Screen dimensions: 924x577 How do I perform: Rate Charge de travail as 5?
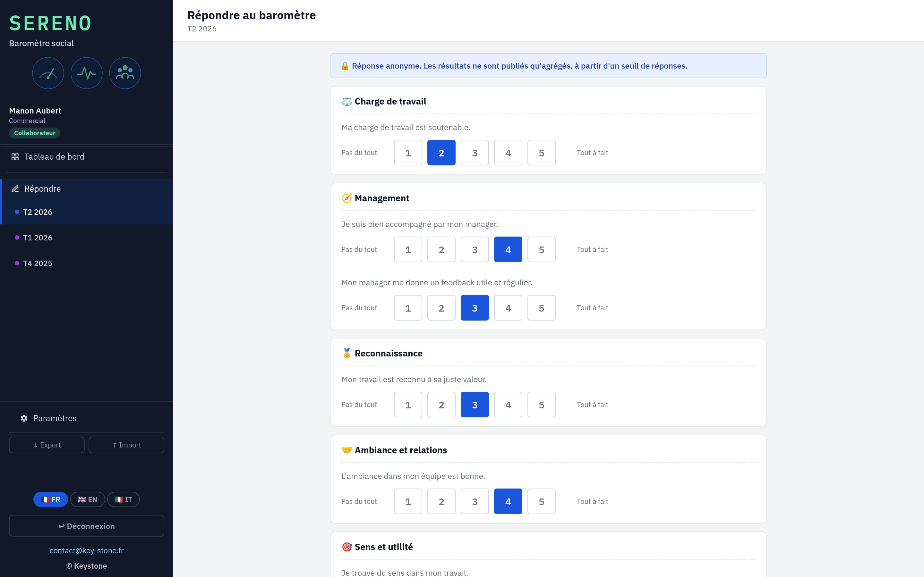(542, 153)
